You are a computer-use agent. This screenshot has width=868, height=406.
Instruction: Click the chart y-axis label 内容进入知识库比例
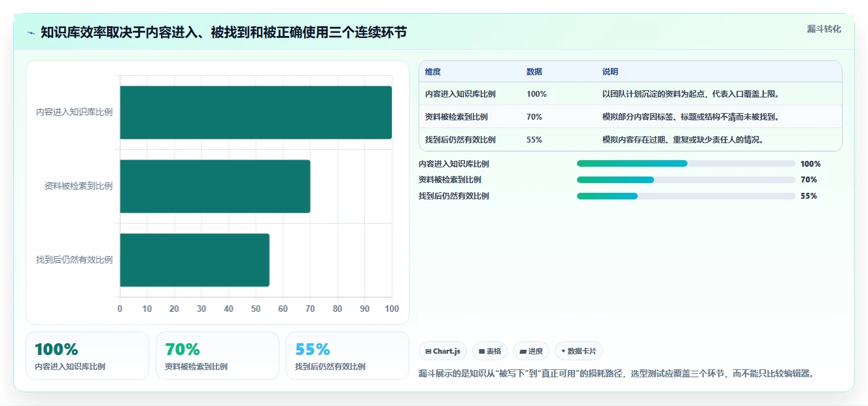click(x=75, y=112)
